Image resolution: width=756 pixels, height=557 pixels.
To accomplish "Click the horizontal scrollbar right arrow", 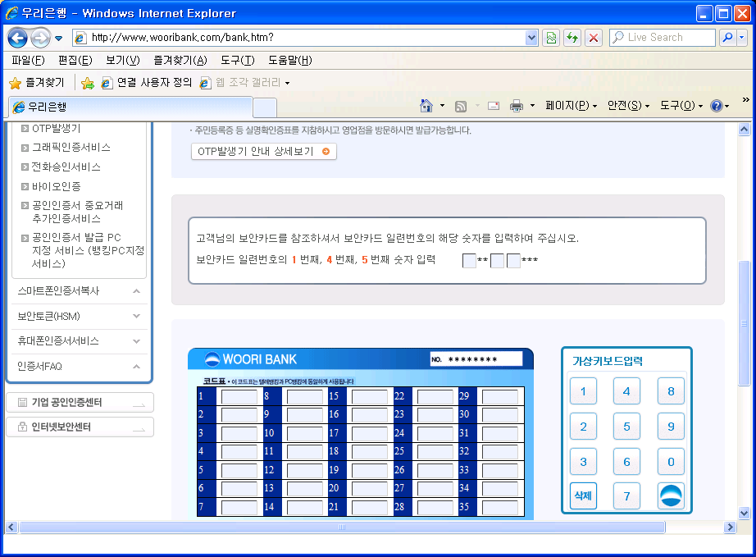I will pos(730,527).
